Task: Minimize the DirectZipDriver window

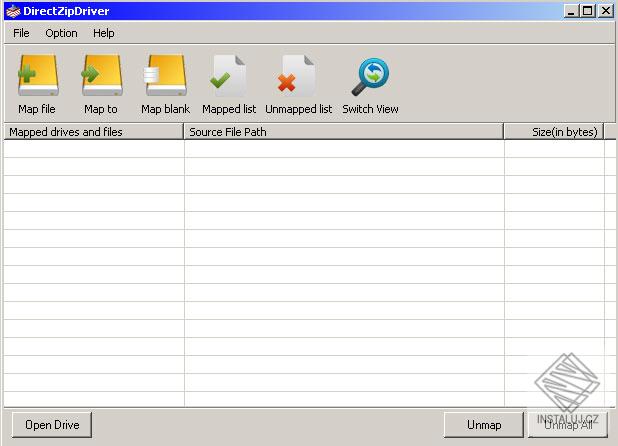Action: [570, 11]
